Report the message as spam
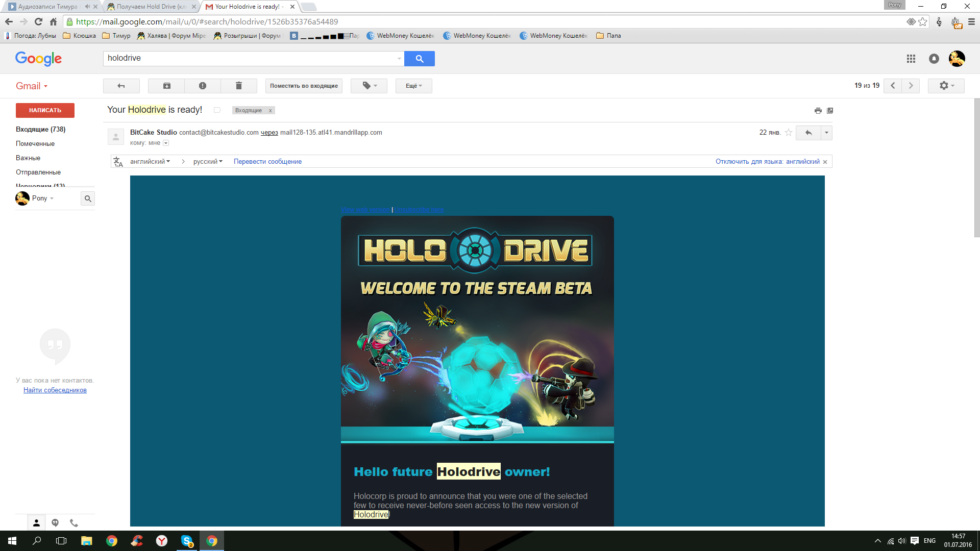The image size is (980, 551). point(203,86)
